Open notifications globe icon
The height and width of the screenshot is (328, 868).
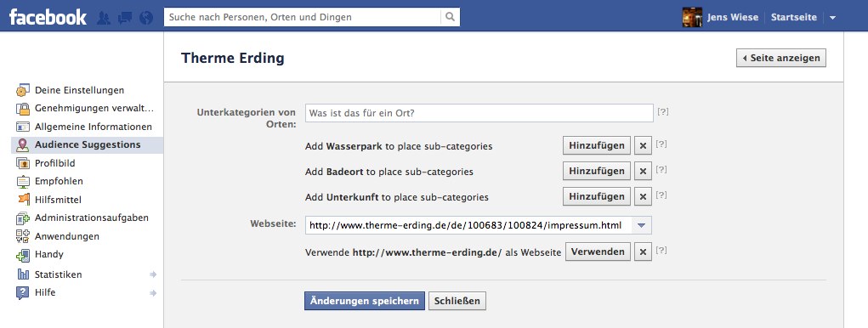click(146, 18)
